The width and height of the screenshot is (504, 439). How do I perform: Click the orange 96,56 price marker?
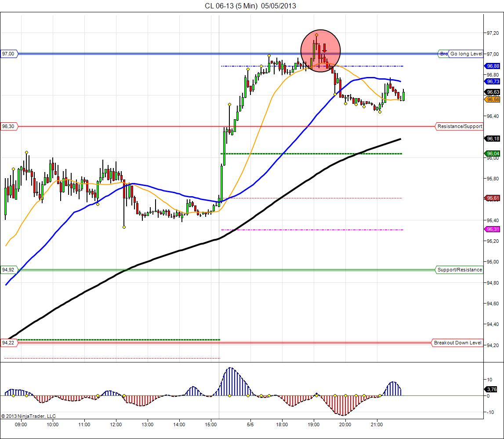(x=493, y=99)
